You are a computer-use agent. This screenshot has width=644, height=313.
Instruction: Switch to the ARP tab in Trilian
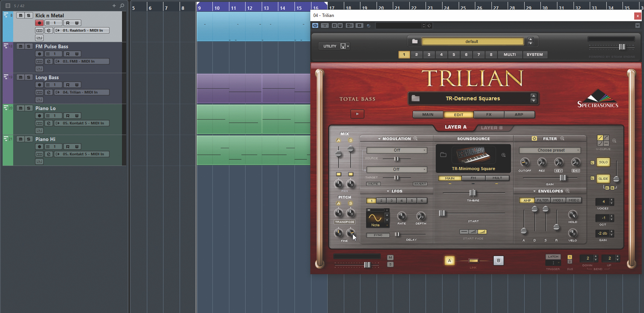[519, 115]
